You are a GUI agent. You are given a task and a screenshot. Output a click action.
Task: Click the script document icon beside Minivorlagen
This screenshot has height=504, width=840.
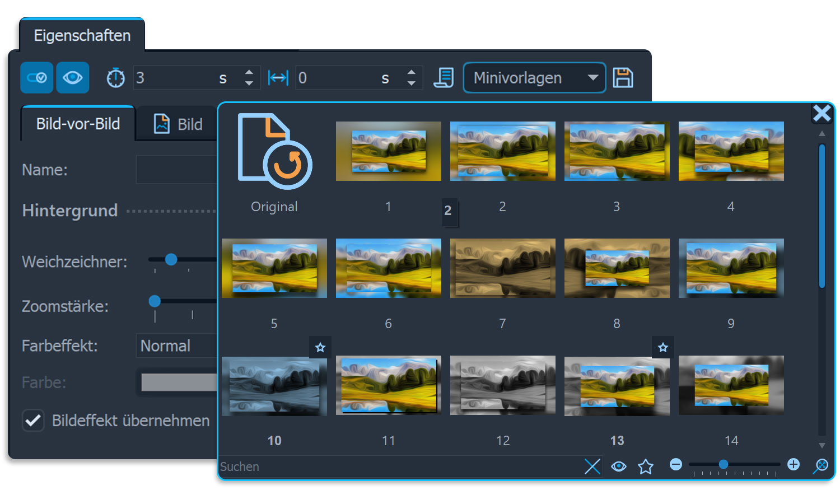tap(444, 78)
